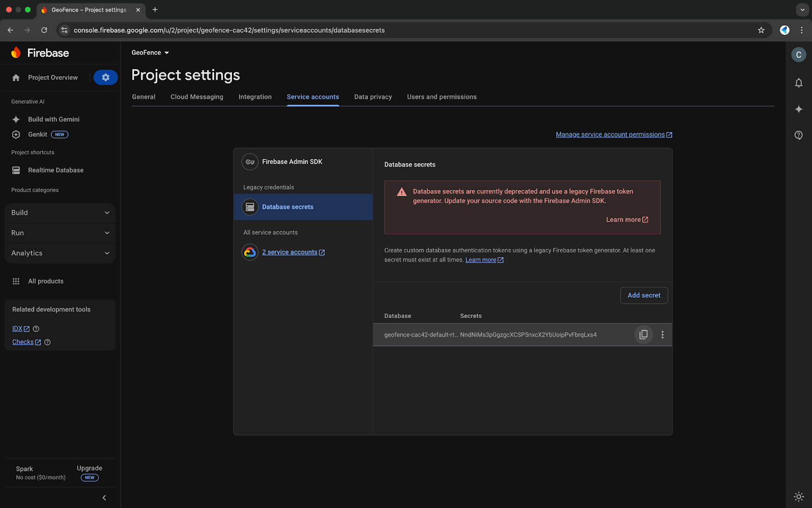Screen dimensions: 812x508
Task: Click the Add secret button
Action: pyautogui.click(x=644, y=296)
